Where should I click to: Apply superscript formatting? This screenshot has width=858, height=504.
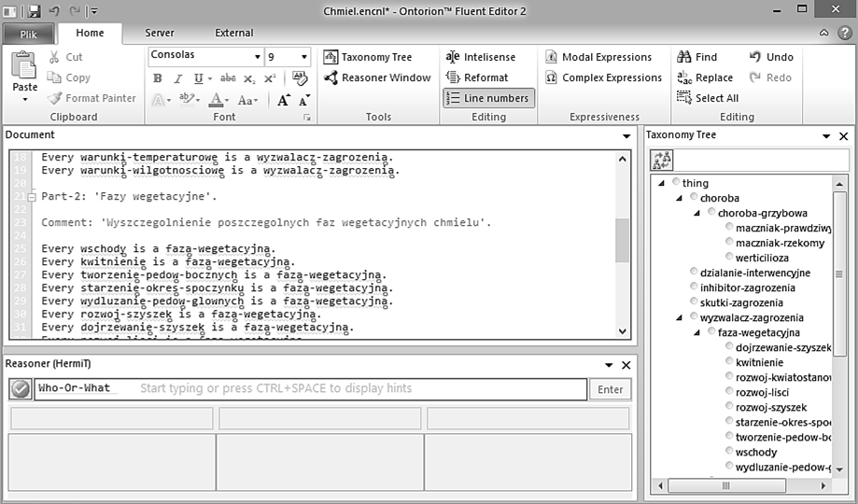270,78
